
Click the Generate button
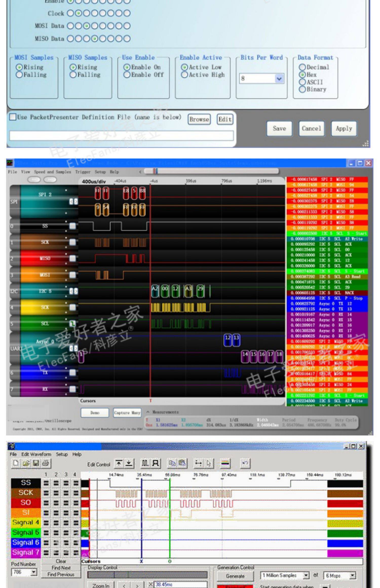(235, 576)
